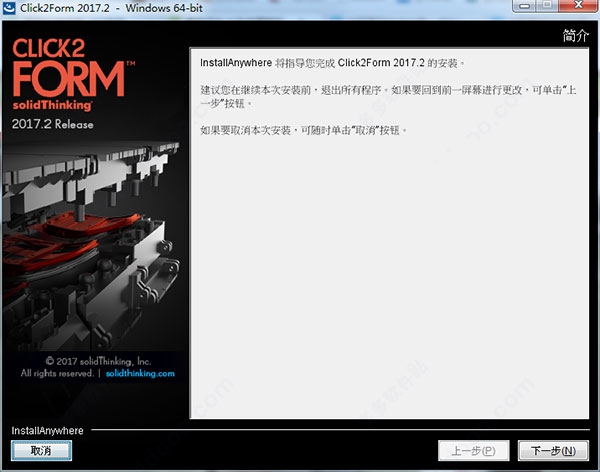Click the Click2Form solidThinking logo
Screen dimensions: 600x472
click(x=72, y=74)
